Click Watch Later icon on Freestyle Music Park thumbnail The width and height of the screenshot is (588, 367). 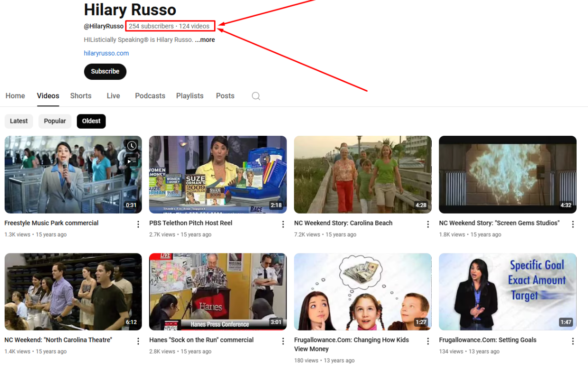pyautogui.click(x=132, y=146)
